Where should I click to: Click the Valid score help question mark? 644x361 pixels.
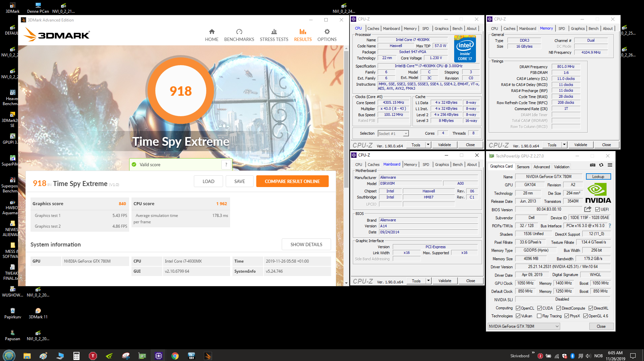[x=226, y=165]
